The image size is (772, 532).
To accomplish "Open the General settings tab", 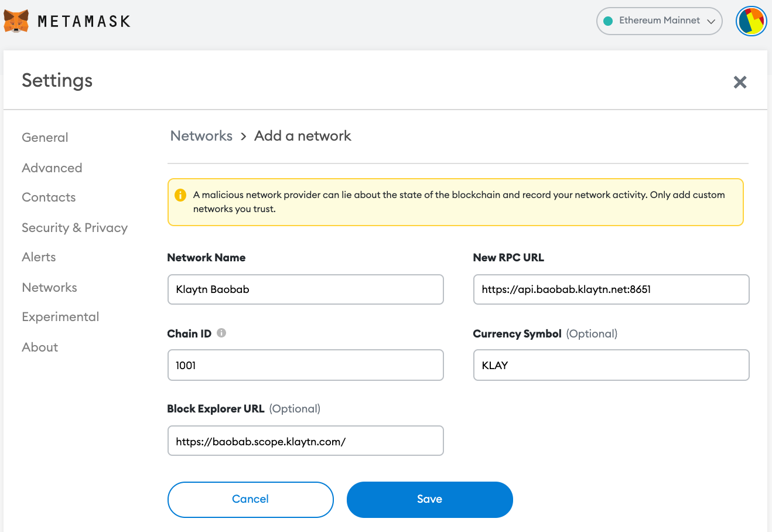I will tap(45, 138).
